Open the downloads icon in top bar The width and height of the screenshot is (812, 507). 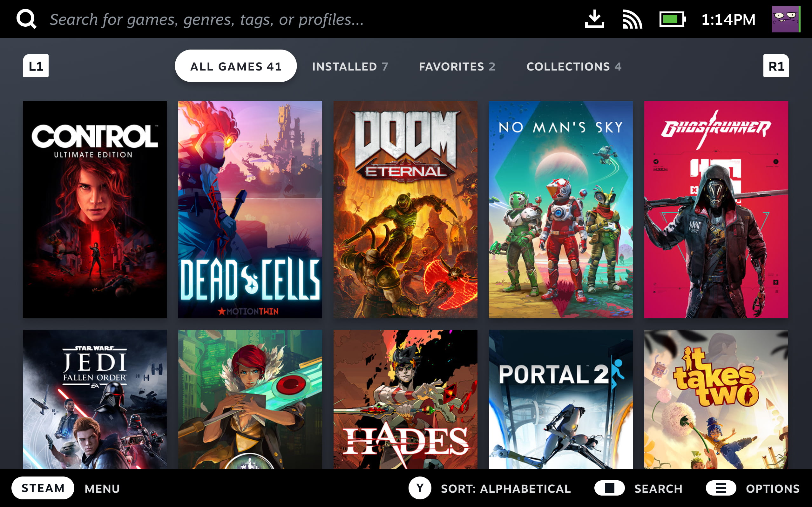594,19
